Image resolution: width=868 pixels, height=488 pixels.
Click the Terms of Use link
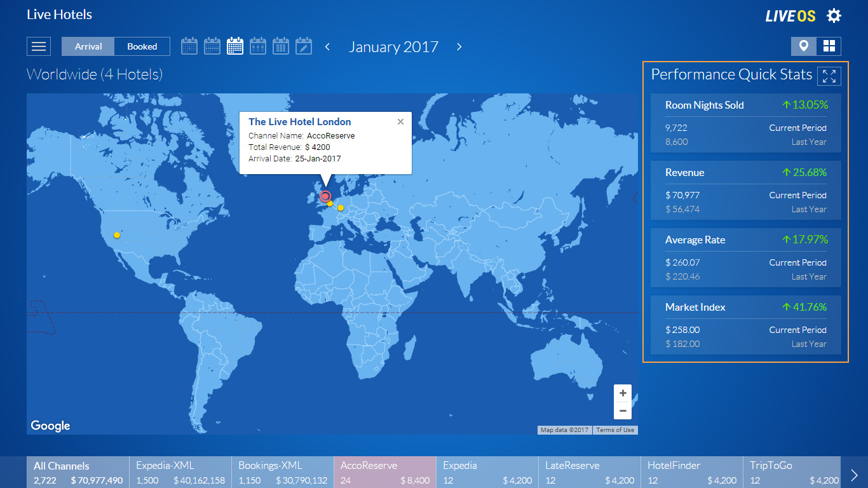(x=615, y=430)
